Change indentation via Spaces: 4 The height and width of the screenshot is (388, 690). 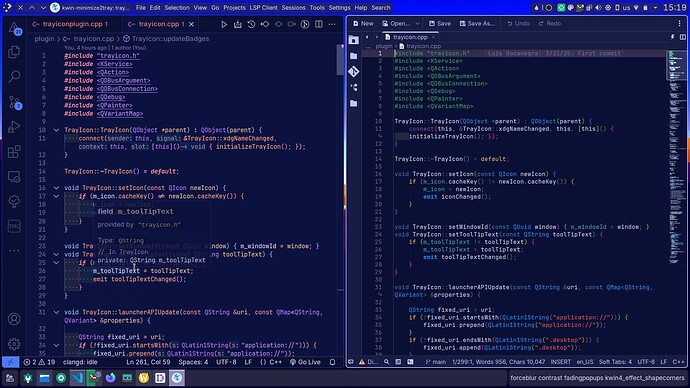193,362
